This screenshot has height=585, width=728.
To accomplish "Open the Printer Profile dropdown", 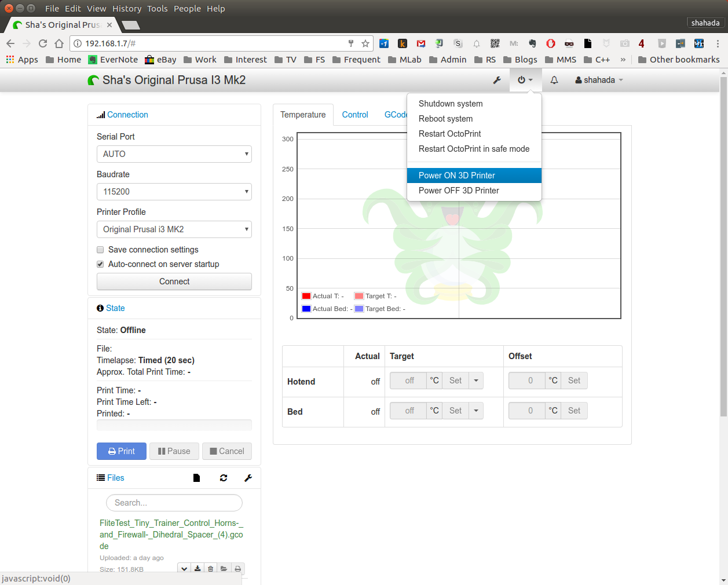I will tap(174, 229).
